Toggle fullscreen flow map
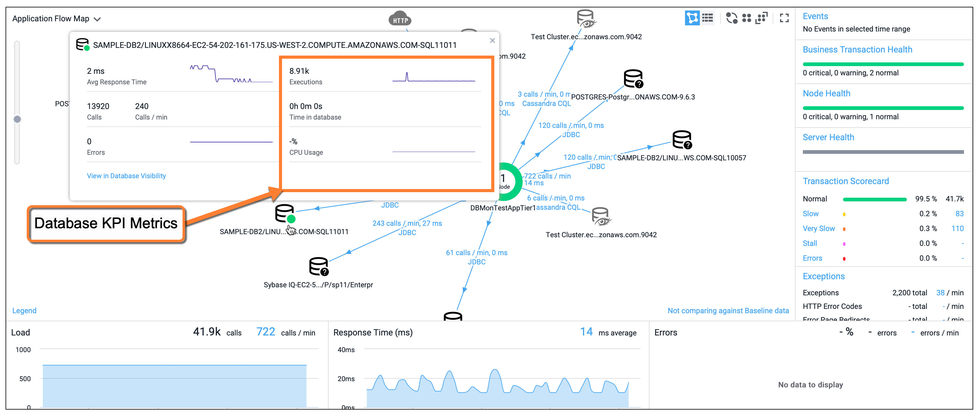 coord(784,18)
